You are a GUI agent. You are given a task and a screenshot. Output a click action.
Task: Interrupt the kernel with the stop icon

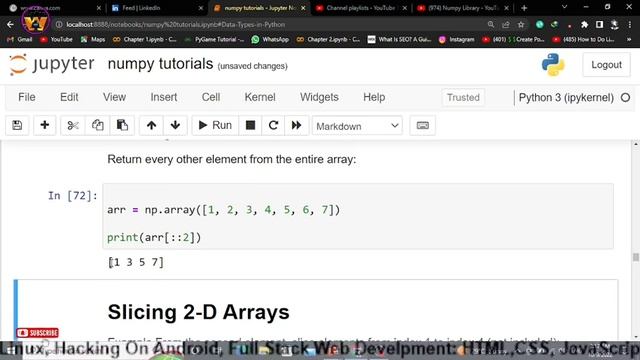coord(251,125)
